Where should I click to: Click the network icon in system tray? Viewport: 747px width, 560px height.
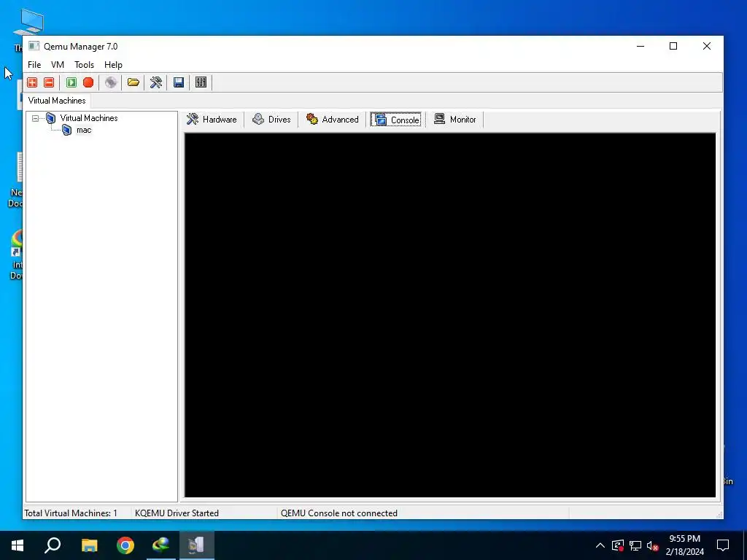pyautogui.click(x=635, y=545)
